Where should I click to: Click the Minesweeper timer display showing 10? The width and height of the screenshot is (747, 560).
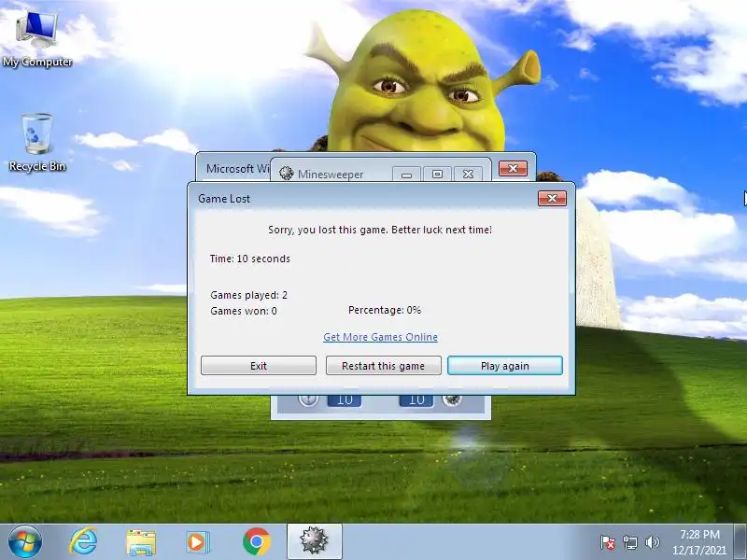344,400
